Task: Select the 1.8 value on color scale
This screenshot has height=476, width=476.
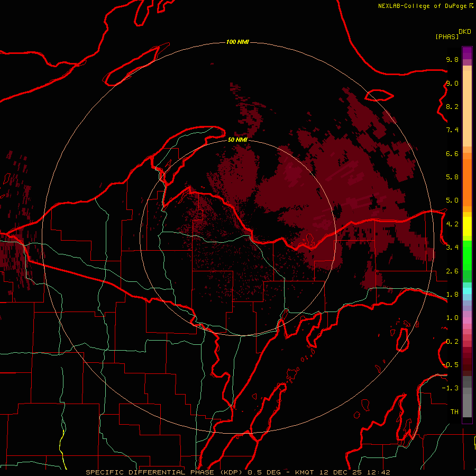Action: (452, 295)
